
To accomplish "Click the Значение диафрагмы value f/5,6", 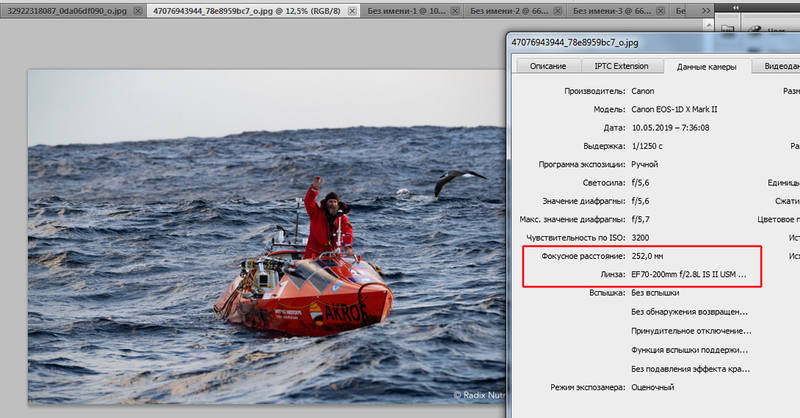I will coord(640,201).
